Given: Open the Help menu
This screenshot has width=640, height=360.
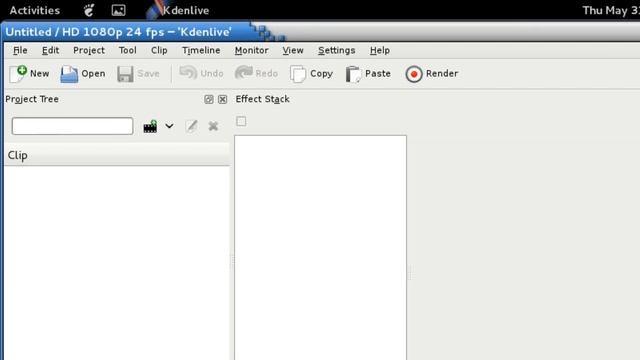Looking at the screenshot, I should (x=380, y=50).
